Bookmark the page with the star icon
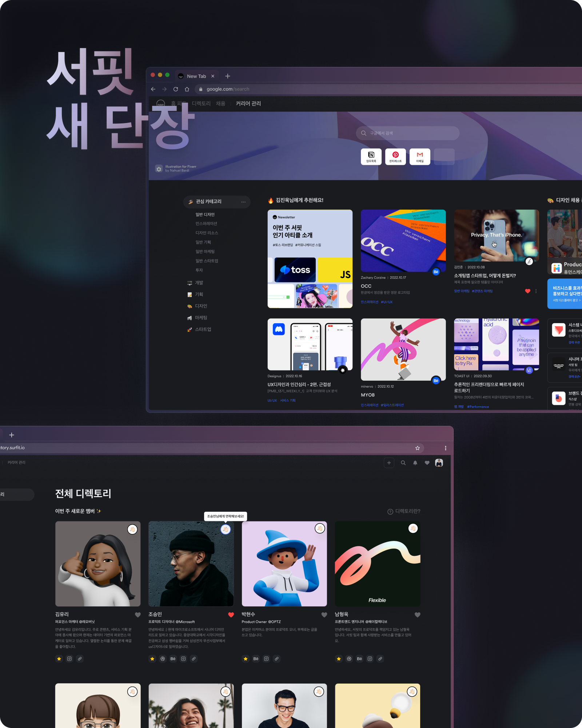Screen dimensions: 582x728 (418, 448)
